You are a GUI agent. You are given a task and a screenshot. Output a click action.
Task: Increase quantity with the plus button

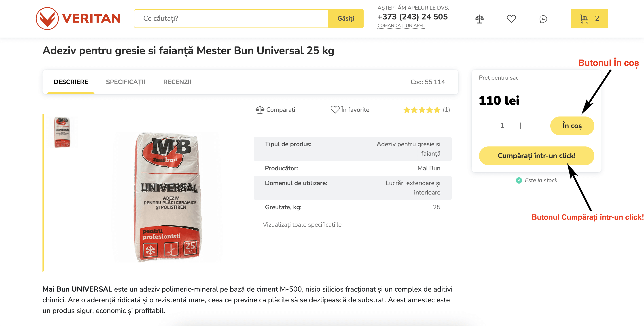520,126
